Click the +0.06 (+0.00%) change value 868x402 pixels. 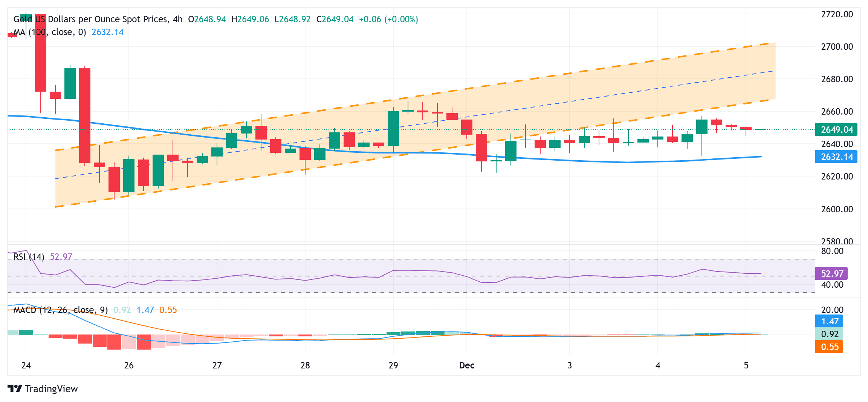coord(388,19)
